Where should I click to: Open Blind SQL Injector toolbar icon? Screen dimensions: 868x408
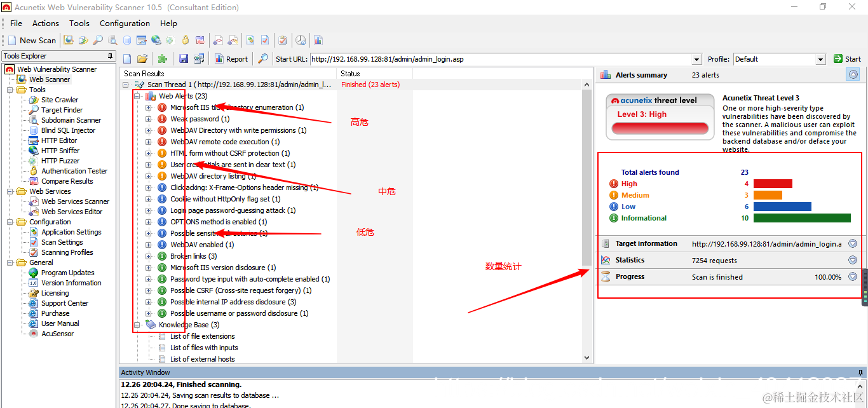point(127,40)
